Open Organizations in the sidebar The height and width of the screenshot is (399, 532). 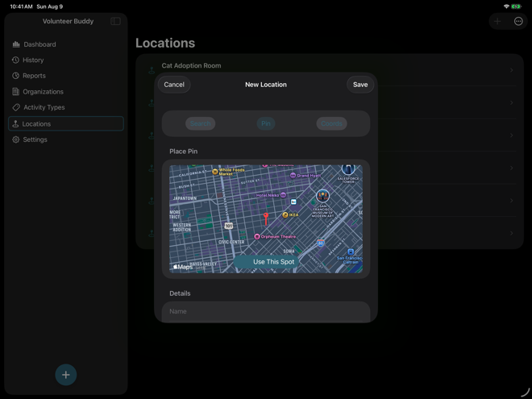coord(66,92)
